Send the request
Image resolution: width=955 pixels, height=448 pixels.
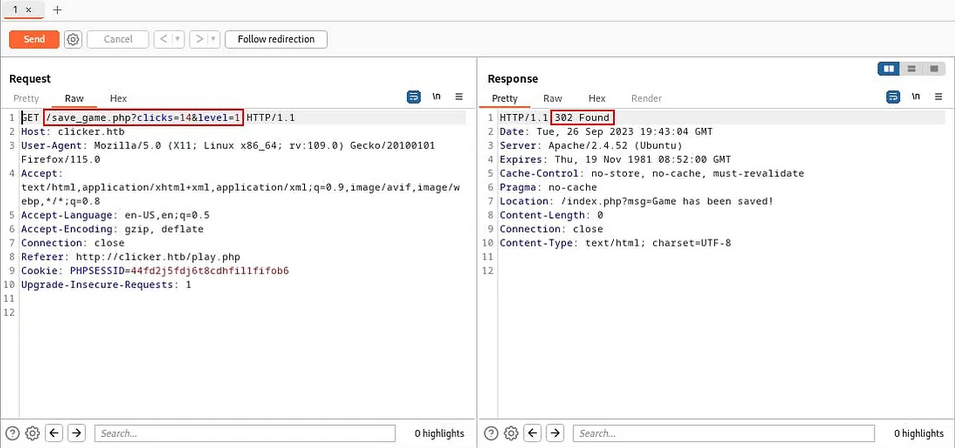click(34, 39)
